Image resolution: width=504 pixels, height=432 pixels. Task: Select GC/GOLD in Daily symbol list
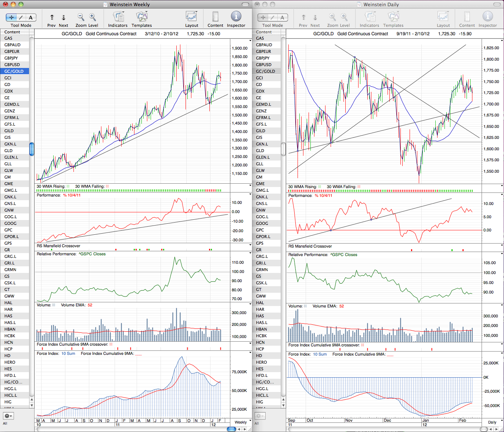click(x=266, y=71)
